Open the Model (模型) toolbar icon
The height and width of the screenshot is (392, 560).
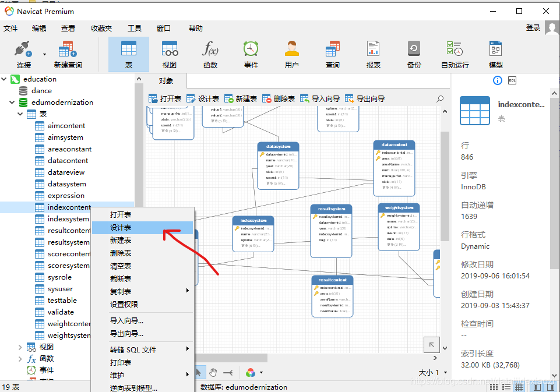pos(496,55)
